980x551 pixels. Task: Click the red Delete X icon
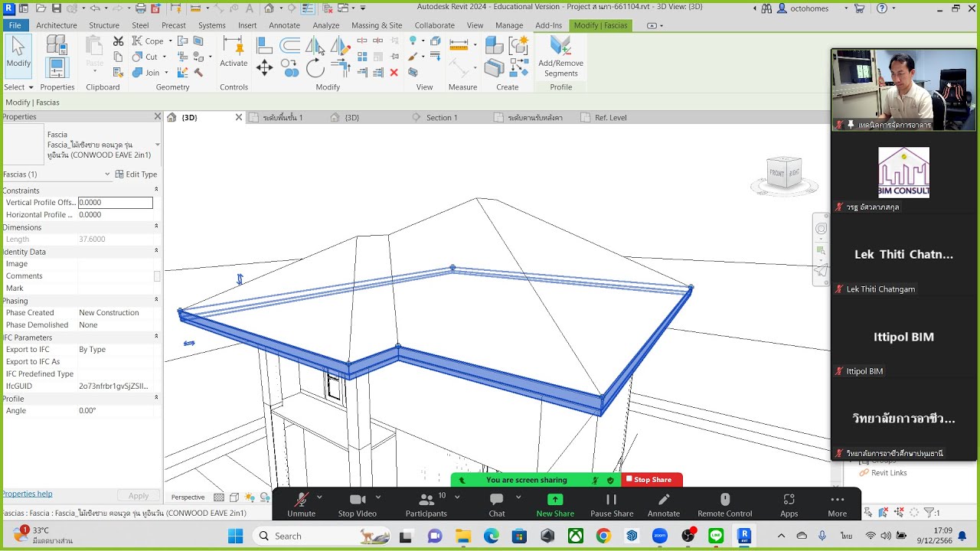[x=394, y=73]
